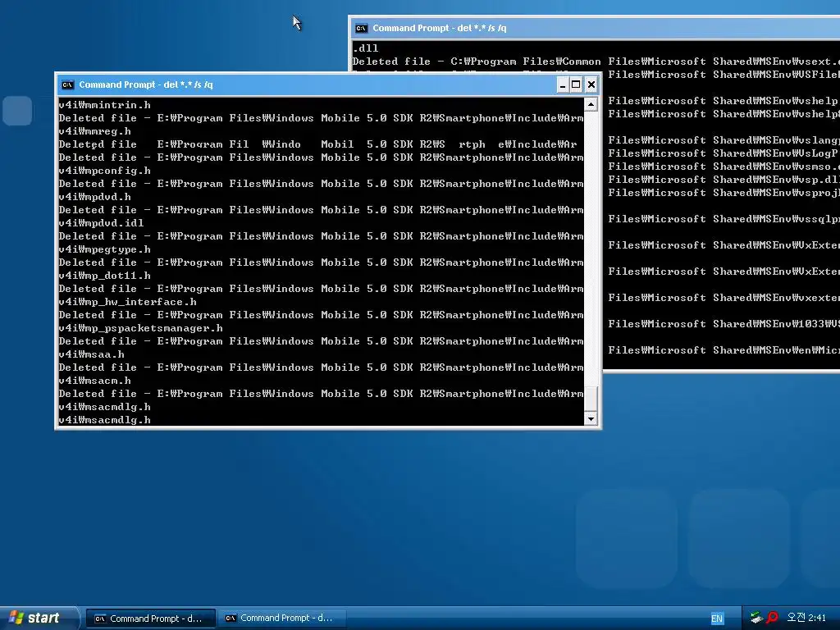This screenshot has width=840, height=630.
Task: Minimize the front Command Prompt window
Action: pyautogui.click(x=563, y=84)
